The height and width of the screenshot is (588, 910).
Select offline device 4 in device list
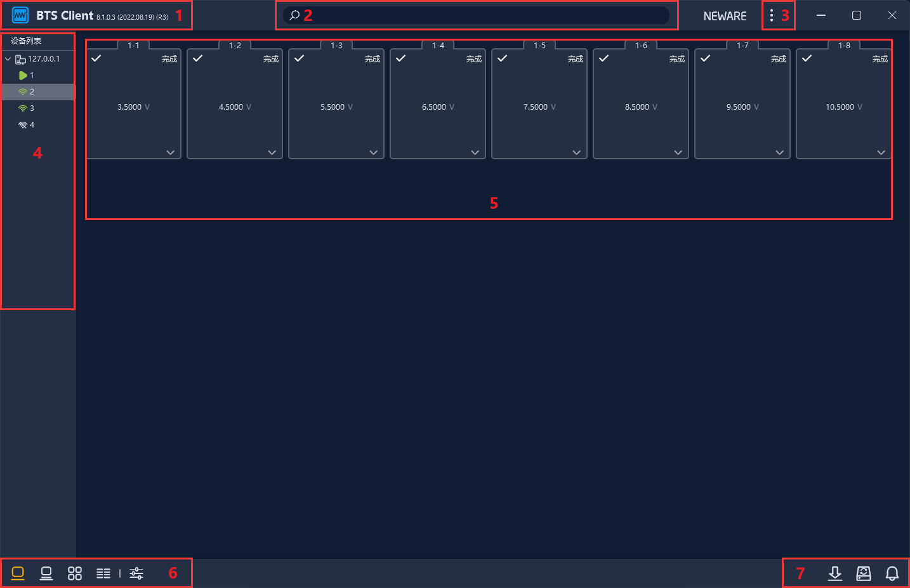(x=32, y=125)
